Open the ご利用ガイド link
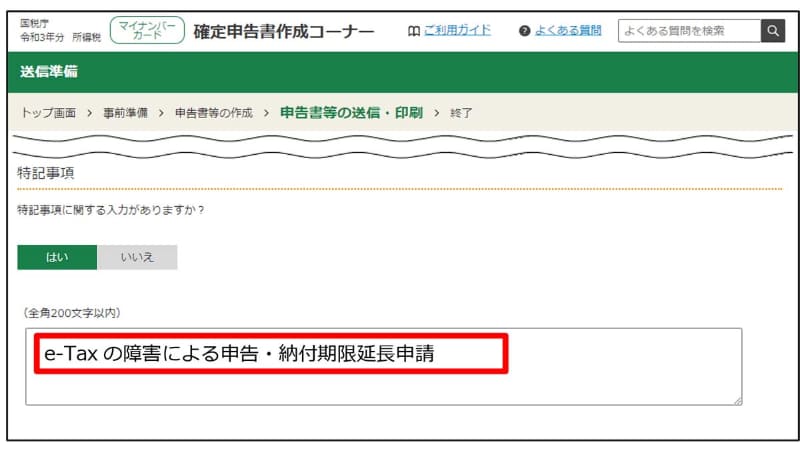This screenshot has width=800, height=449. click(457, 31)
